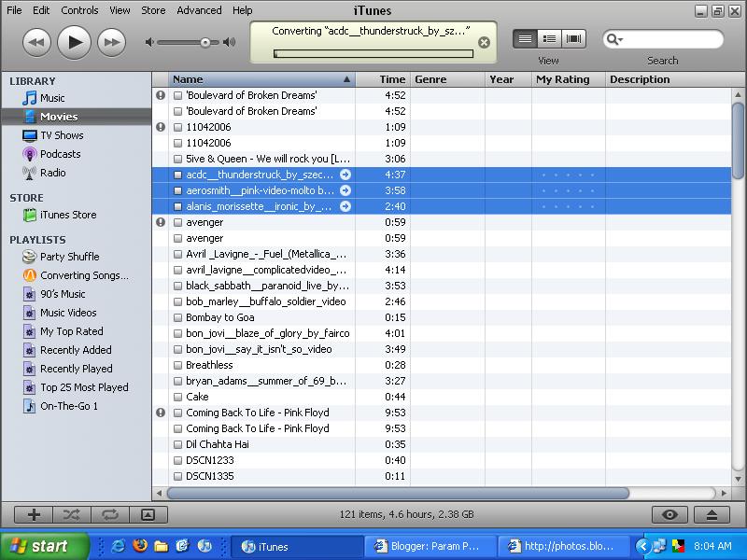Select Movies in the library
Viewport: 747px width, 560px height.
pos(77,117)
